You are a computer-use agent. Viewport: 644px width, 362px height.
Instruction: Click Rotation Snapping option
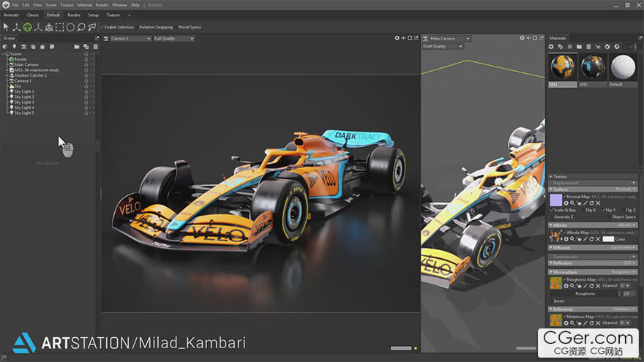coord(156,27)
